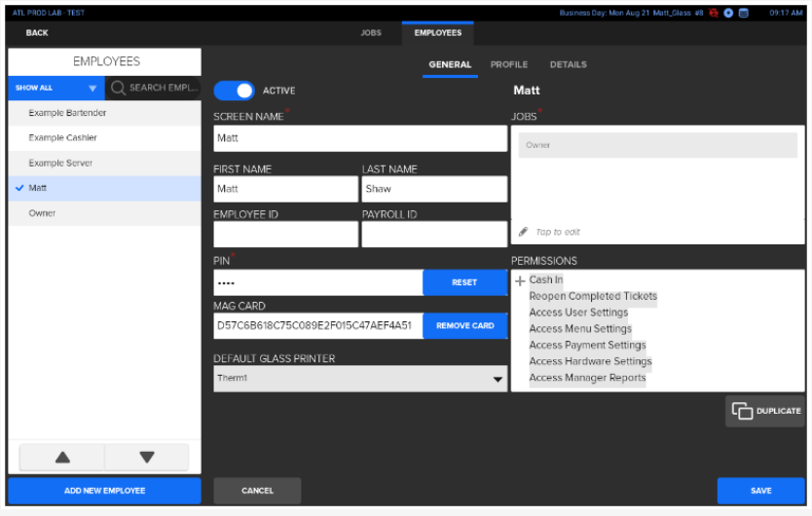Switch to the Profile tab
This screenshot has width=812, height=516.
[508, 65]
